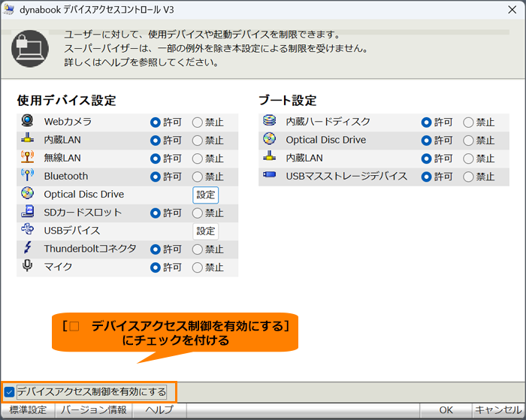
Task: Set SDカードスロット to 禁止
Action: click(x=197, y=213)
